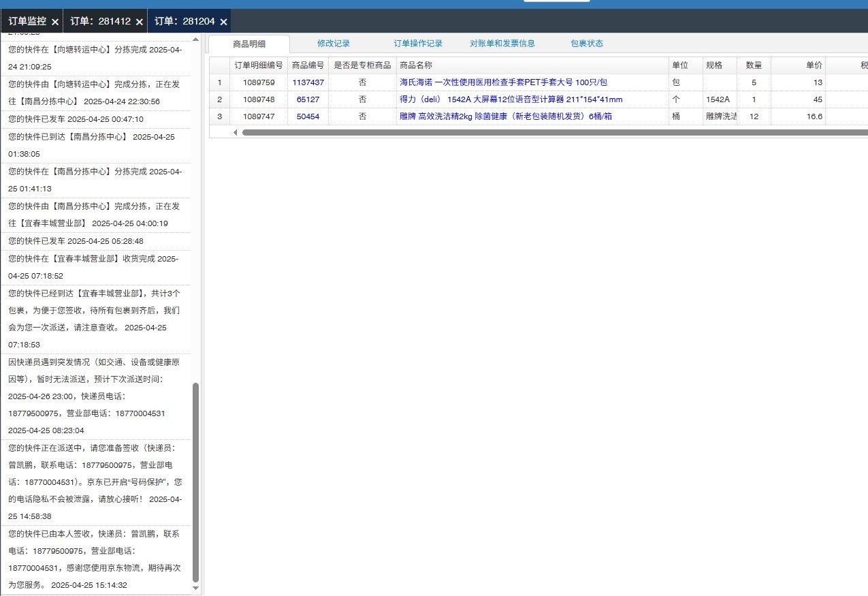
Task: Click row number 3 in the table
Action: coord(219,116)
